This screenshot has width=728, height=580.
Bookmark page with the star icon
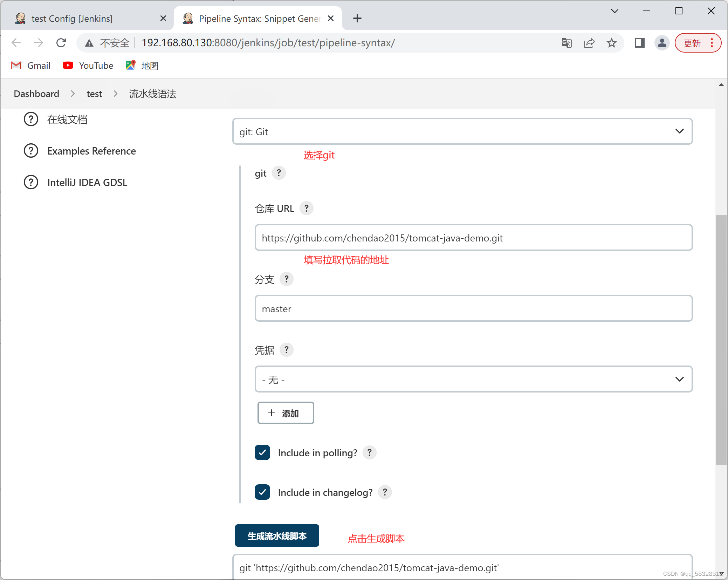pyautogui.click(x=611, y=43)
